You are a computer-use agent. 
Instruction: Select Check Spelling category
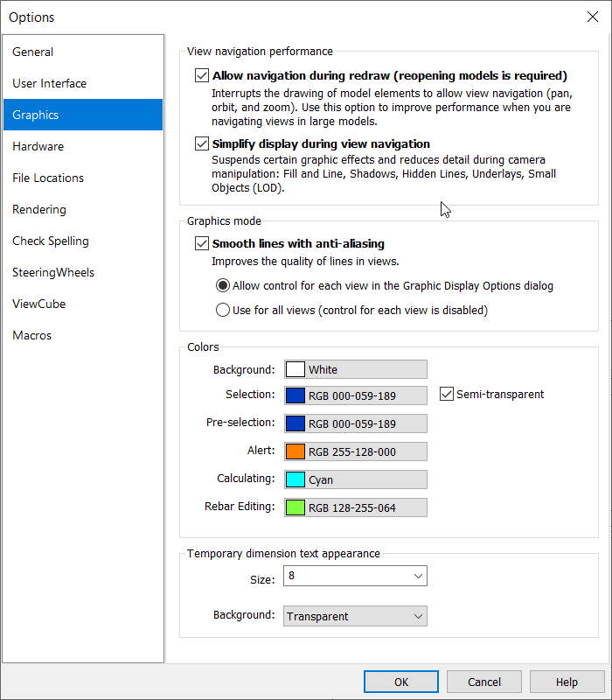83,241
